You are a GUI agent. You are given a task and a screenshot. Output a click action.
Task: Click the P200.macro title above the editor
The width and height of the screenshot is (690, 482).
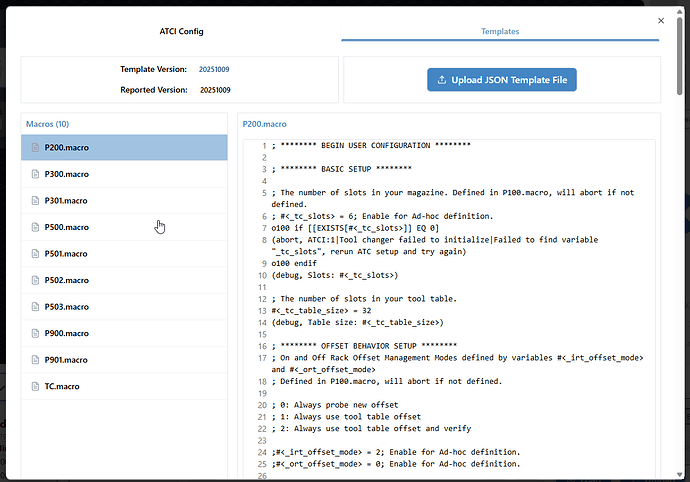pyautogui.click(x=264, y=124)
